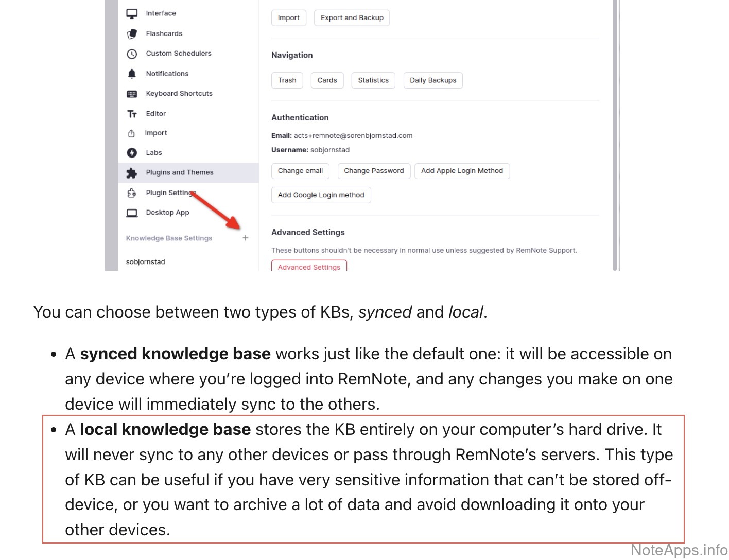Viewport: 729px width, 560px height.
Task: Add a new knowledge base with plus
Action: [246, 238]
